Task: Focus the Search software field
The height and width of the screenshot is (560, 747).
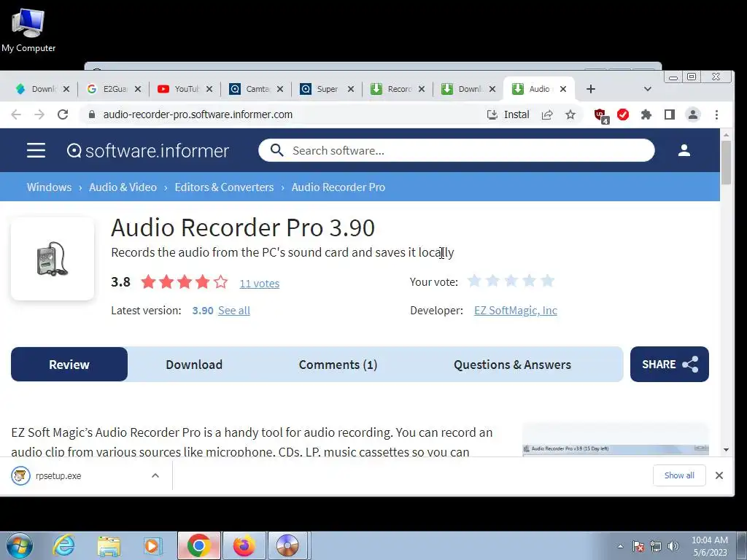Action: (457, 150)
